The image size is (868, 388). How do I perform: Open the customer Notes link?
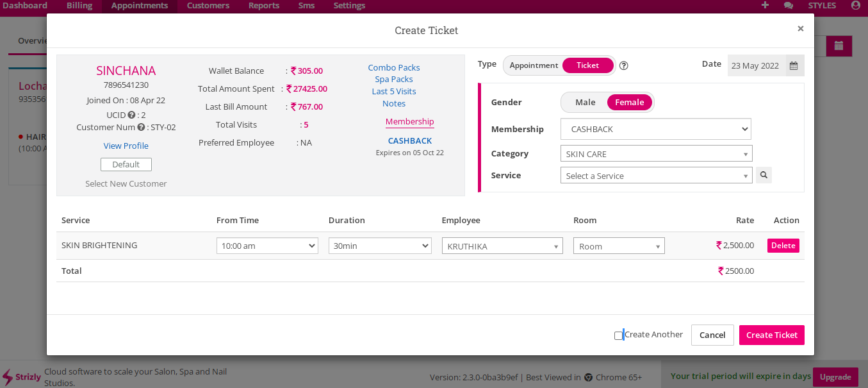pyautogui.click(x=394, y=103)
